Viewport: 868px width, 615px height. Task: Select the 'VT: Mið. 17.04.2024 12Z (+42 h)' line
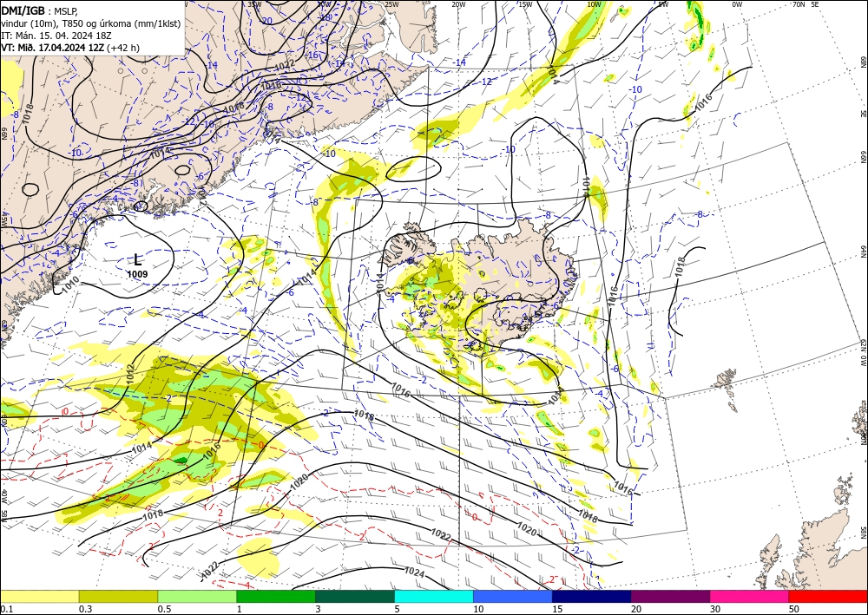click(x=70, y=48)
